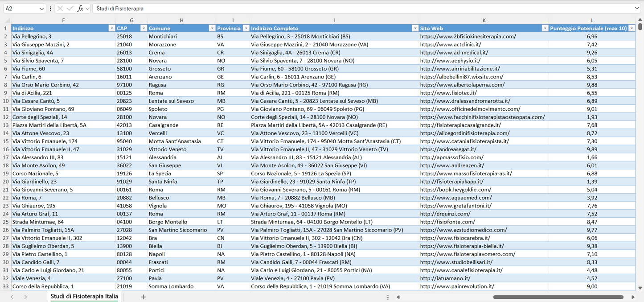This screenshot has height=302, width=644.
Task: Open the Sito Web filter dropdown
Action: (x=545, y=28)
